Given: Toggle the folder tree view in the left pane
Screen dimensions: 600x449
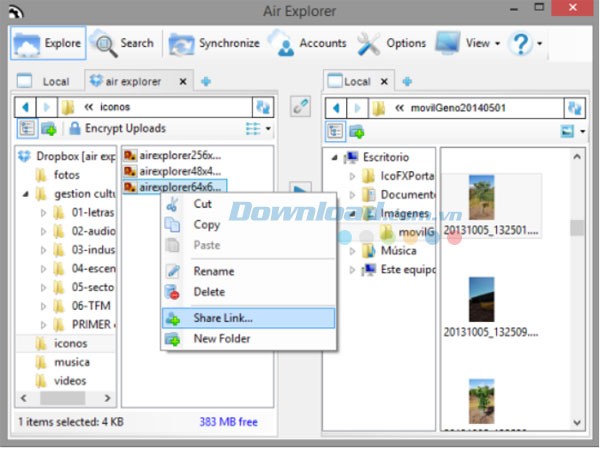Looking at the screenshot, I should [27, 129].
